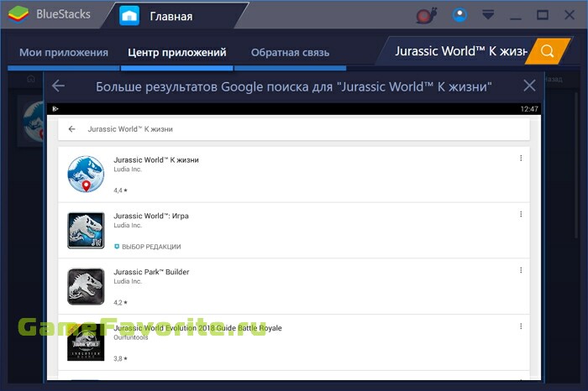Click the Ourfuntools developer name
588x391 pixels.
pyautogui.click(x=130, y=337)
